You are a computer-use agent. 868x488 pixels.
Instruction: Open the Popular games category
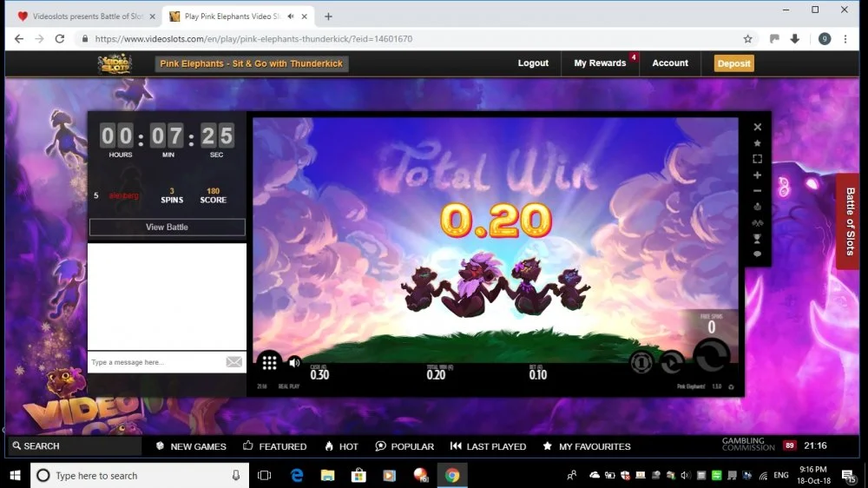click(x=404, y=446)
